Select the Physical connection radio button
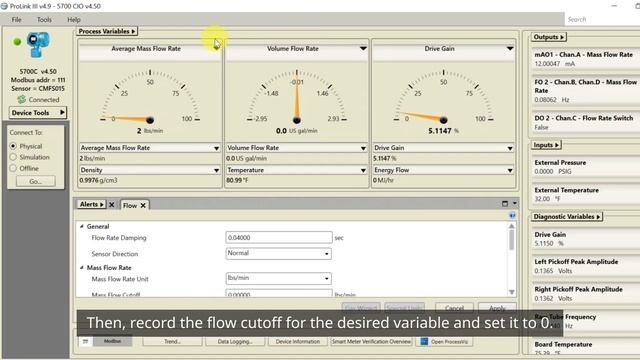The width and height of the screenshot is (640, 360). pos(13,146)
